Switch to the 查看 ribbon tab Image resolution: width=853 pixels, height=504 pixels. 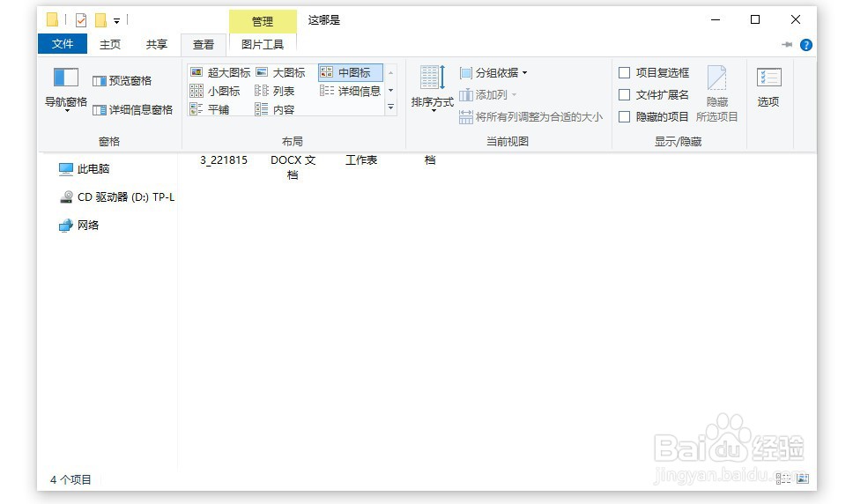point(204,45)
